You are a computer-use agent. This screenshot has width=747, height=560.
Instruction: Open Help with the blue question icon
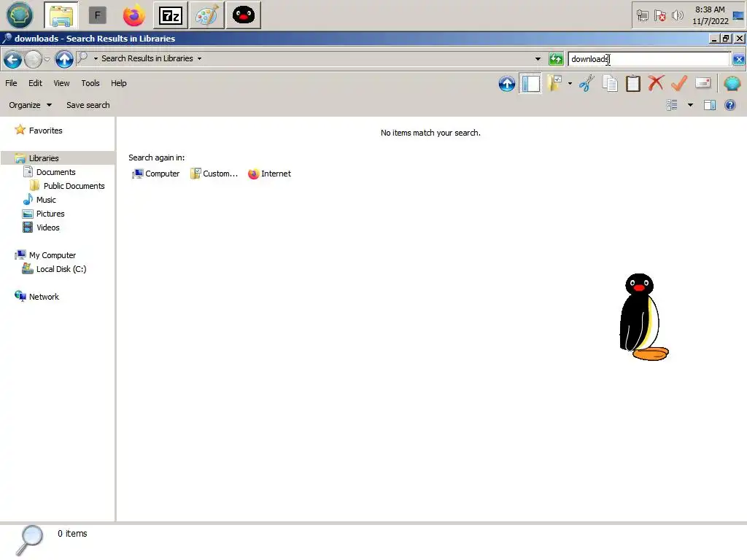[729, 105]
